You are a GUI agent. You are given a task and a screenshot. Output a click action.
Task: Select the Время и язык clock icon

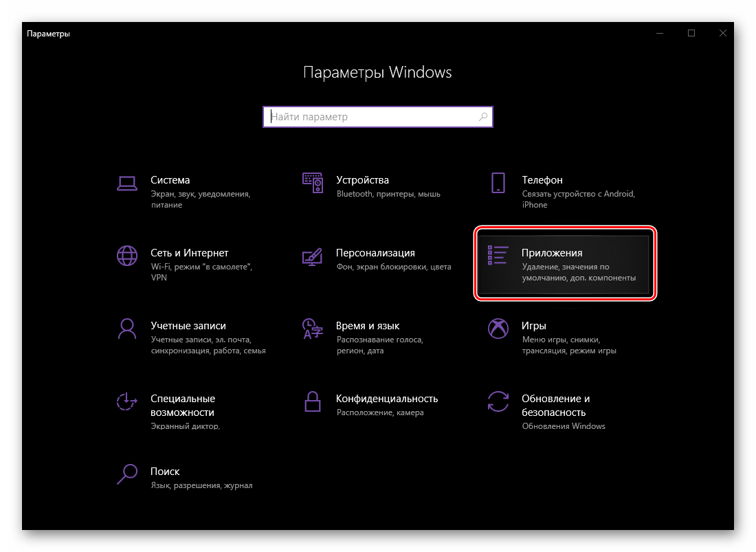pos(313,329)
